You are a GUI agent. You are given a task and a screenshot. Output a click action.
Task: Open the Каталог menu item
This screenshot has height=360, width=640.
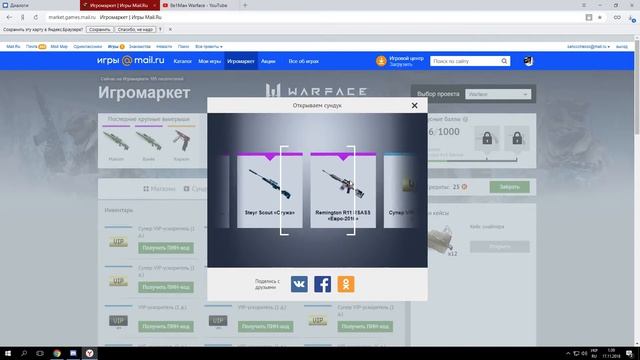point(182,61)
